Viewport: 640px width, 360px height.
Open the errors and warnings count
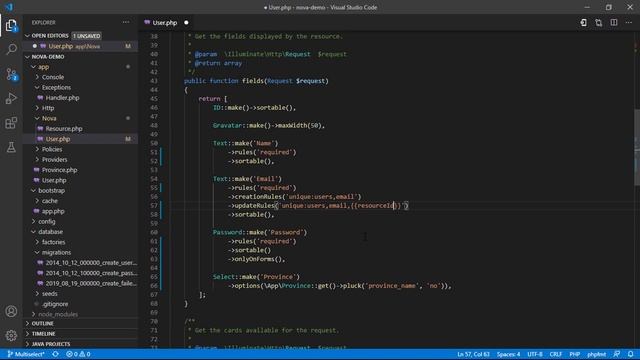coord(78,354)
